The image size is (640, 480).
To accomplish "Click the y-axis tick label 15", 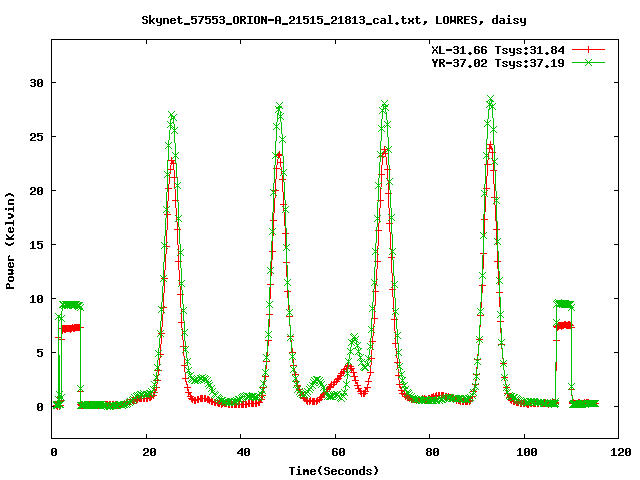I will click(36, 245).
